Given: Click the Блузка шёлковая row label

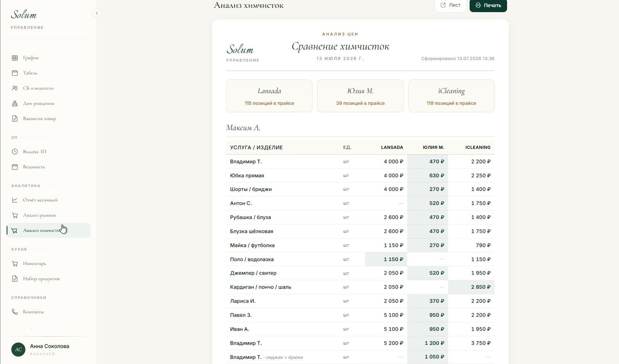Looking at the screenshot, I should (x=251, y=231).
